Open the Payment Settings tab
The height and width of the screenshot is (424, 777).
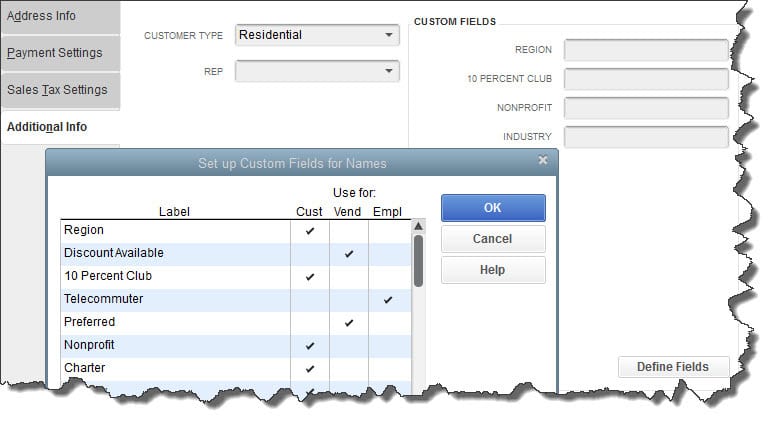pos(60,53)
